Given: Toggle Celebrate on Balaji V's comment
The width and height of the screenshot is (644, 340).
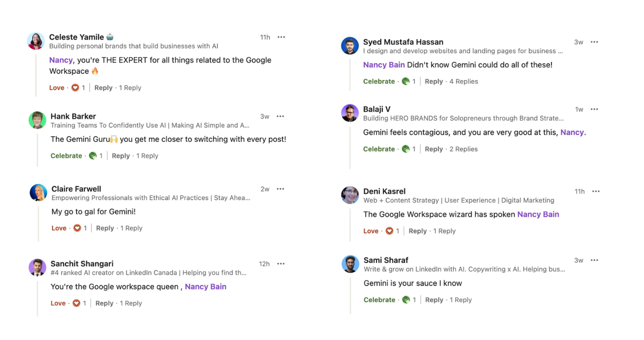Looking at the screenshot, I should click(379, 149).
